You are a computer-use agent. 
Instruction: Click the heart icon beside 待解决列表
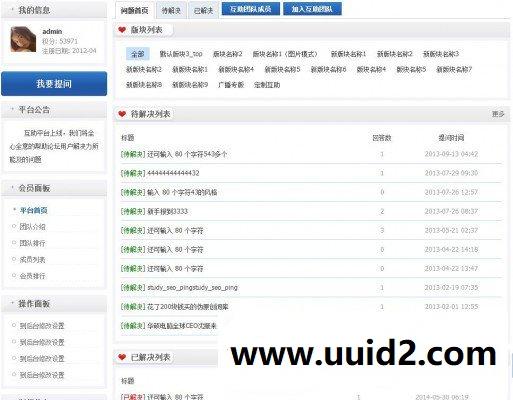[x=122, y=114]
